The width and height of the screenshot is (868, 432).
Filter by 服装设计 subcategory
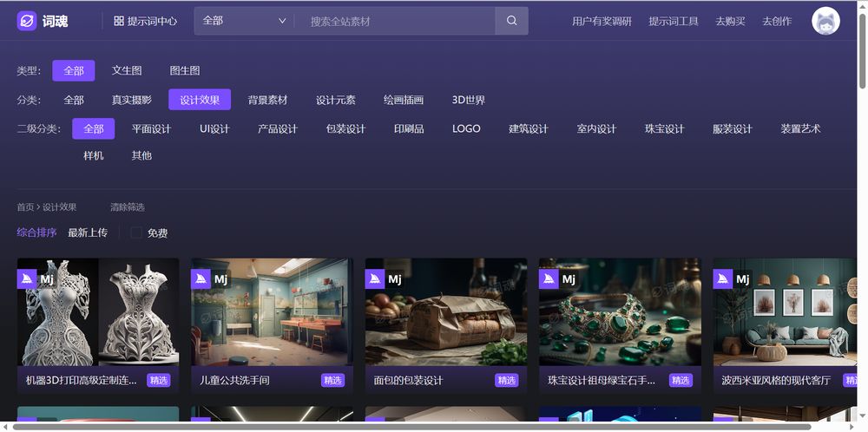point(733,129)
